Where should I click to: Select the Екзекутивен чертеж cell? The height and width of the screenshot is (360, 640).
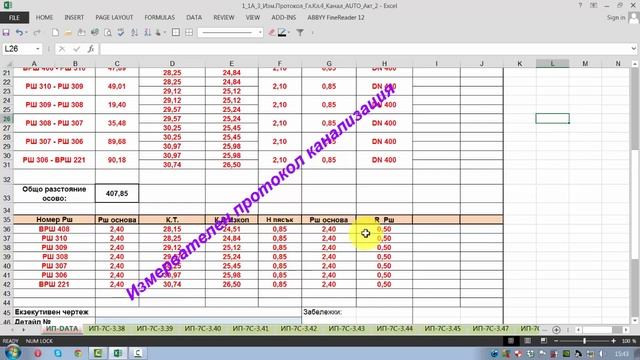coord(54,312)
